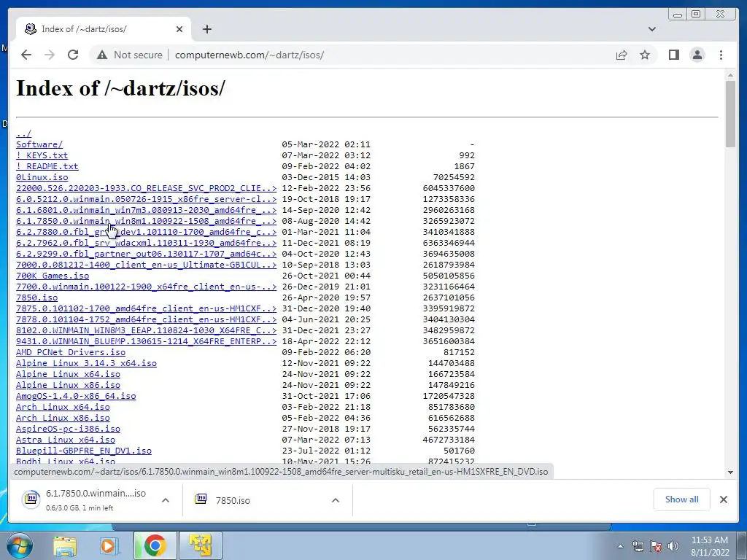Image resolution: width=747 pixels, height=560 pixels.
Task: Open tab search chevron
Action: [x=652, y=29]
